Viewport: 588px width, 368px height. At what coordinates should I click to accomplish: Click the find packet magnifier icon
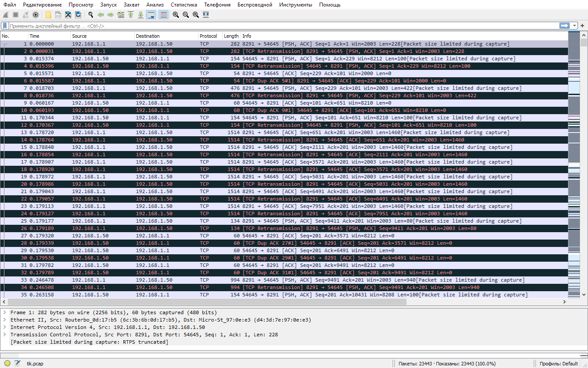point(91,15)
